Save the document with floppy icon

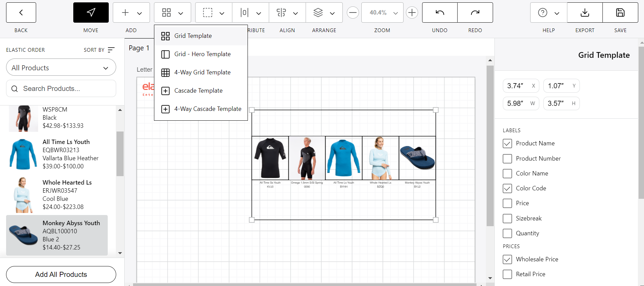click(620, 13)
